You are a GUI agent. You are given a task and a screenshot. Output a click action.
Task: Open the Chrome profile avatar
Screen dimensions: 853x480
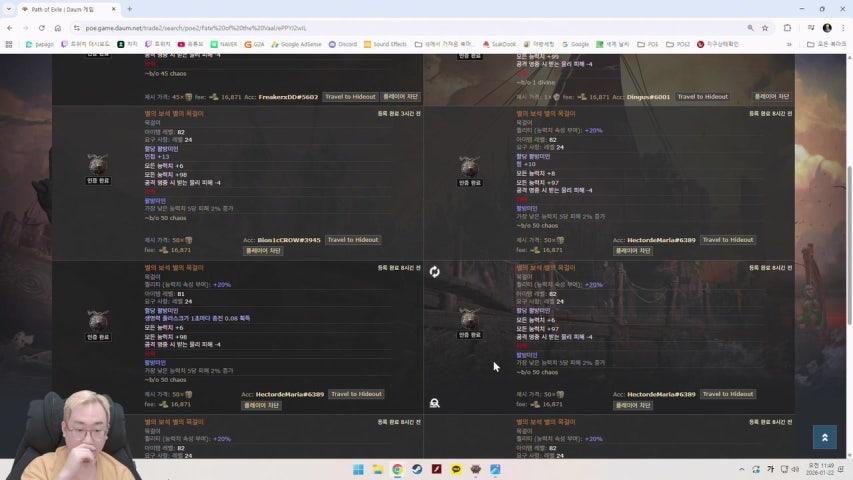point(827,28)
